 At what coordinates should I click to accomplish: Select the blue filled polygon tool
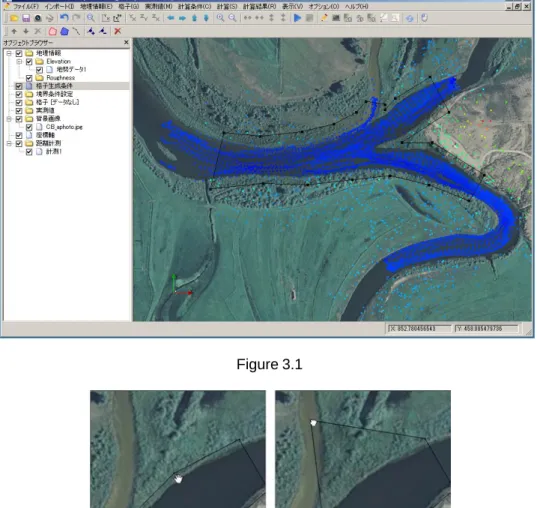[64, 32]
